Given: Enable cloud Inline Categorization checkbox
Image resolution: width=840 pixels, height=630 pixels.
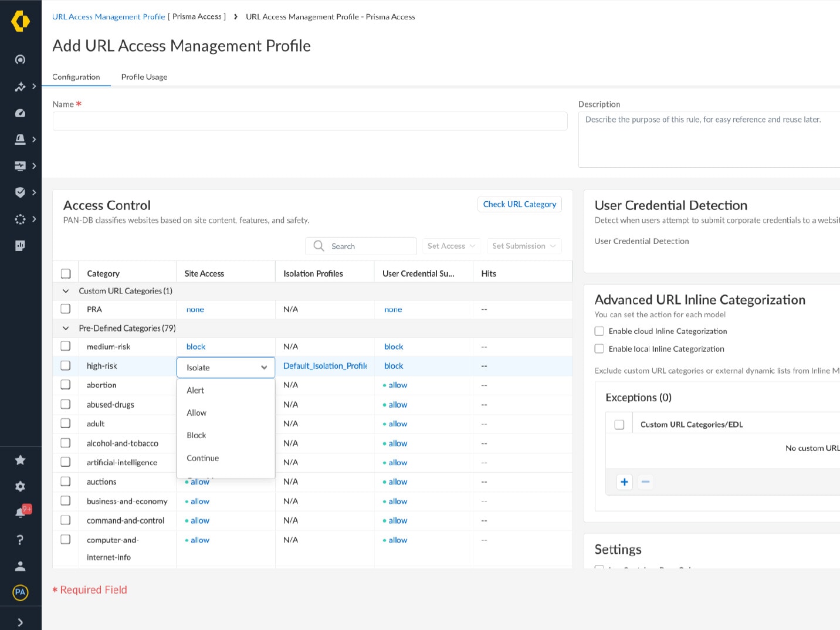Looking at the screenshot, I should 599,331.
